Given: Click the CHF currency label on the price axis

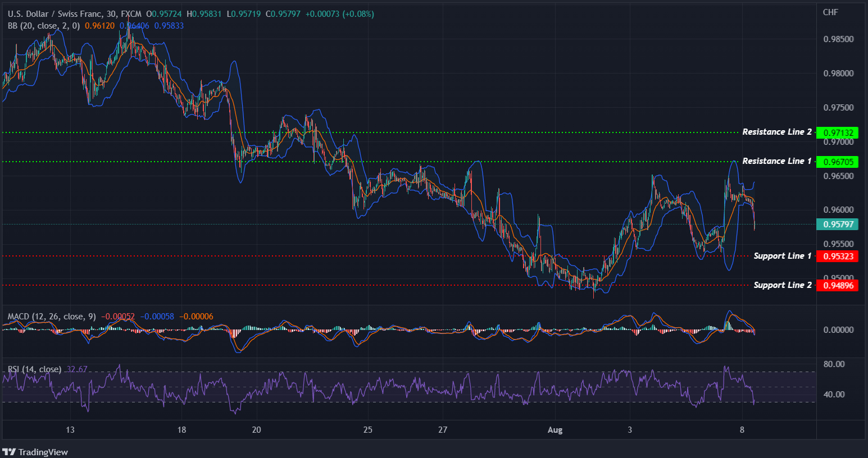Looking at the screenshot, I should coord(831,11).
